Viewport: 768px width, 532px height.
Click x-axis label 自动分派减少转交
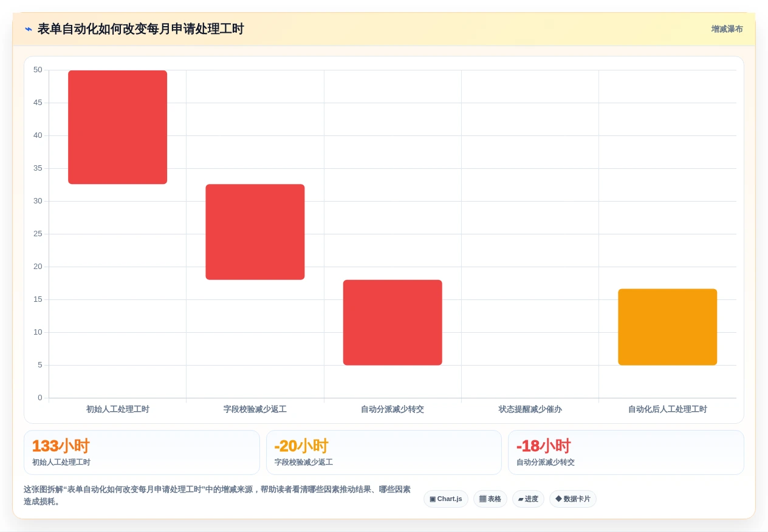coord(393,409)
